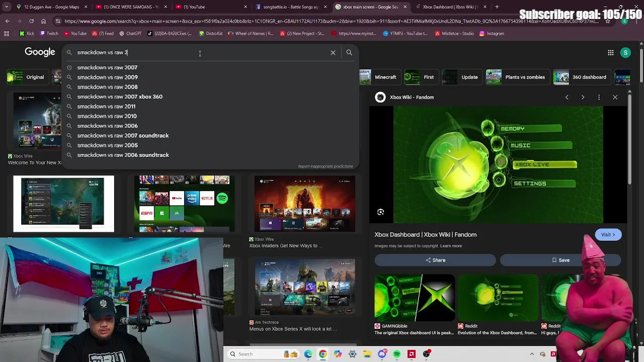Save the previewed image
Image resolution: width=644 pixels, height=362 pixels.
click(560, 260)
